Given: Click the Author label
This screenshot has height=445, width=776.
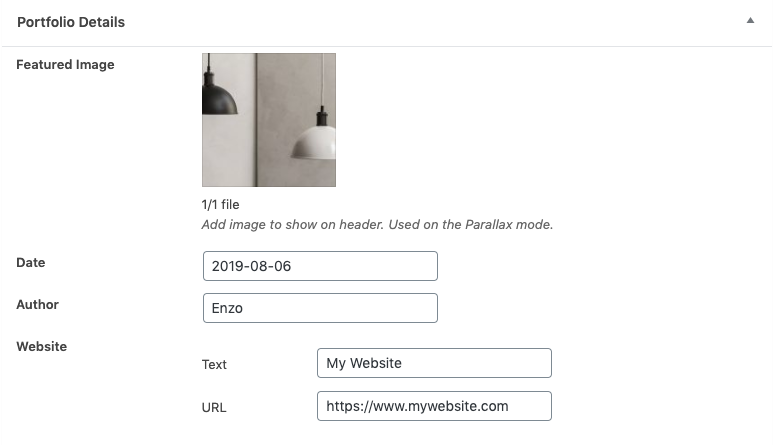Looking at the screenshot, I should point(38,304).
